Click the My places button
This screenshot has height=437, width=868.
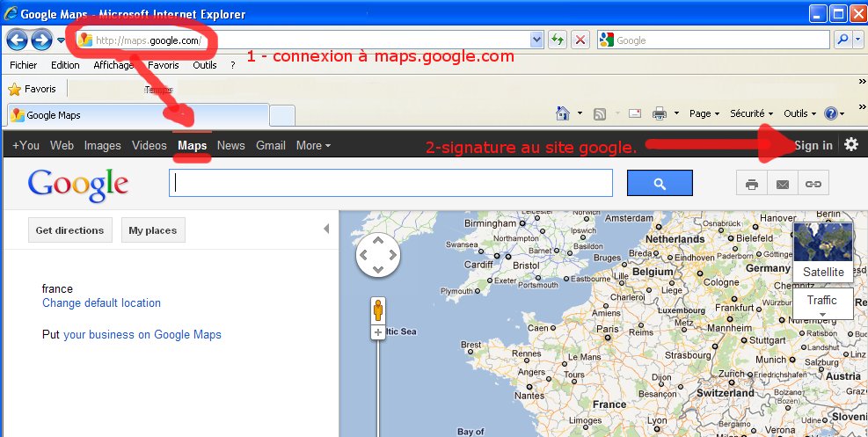[153, 230]
